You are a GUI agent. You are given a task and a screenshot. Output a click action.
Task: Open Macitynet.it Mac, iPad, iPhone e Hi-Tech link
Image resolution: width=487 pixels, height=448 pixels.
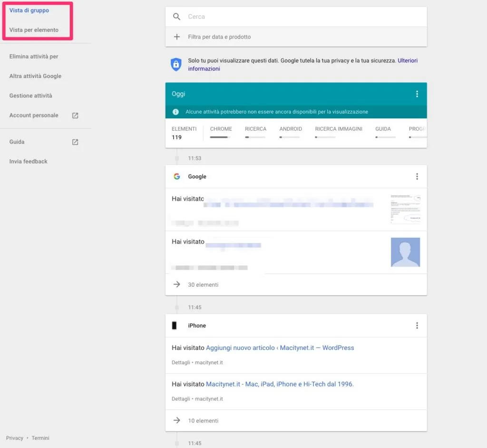(x=280, y=384)
